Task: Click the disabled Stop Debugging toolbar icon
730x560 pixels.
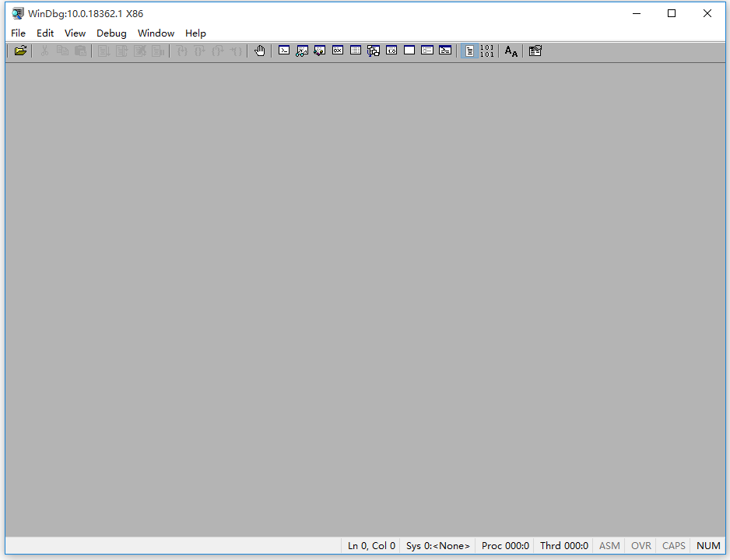Action: pyautogui.click(x=139, y=51)
